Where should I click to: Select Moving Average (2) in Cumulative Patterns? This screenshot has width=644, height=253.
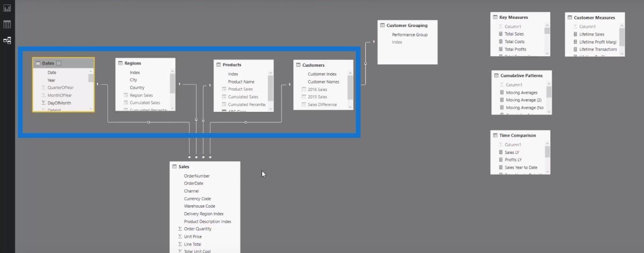524,100
